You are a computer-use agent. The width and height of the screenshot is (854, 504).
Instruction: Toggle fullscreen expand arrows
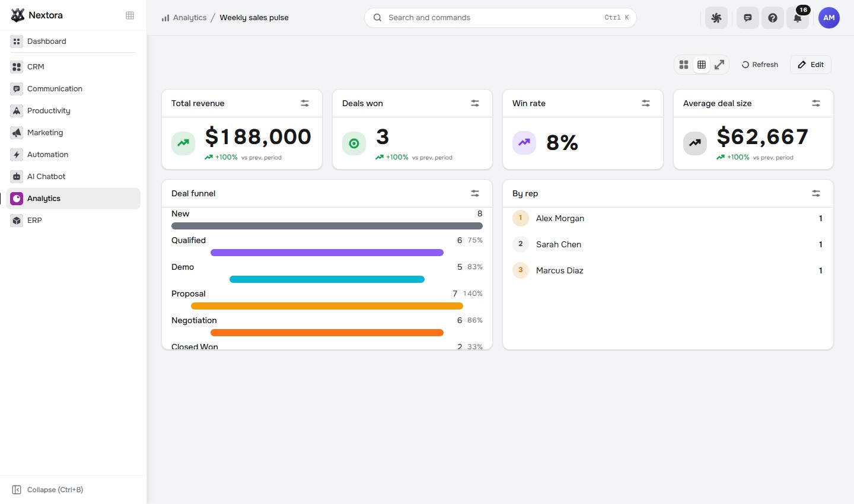(719, 65)
